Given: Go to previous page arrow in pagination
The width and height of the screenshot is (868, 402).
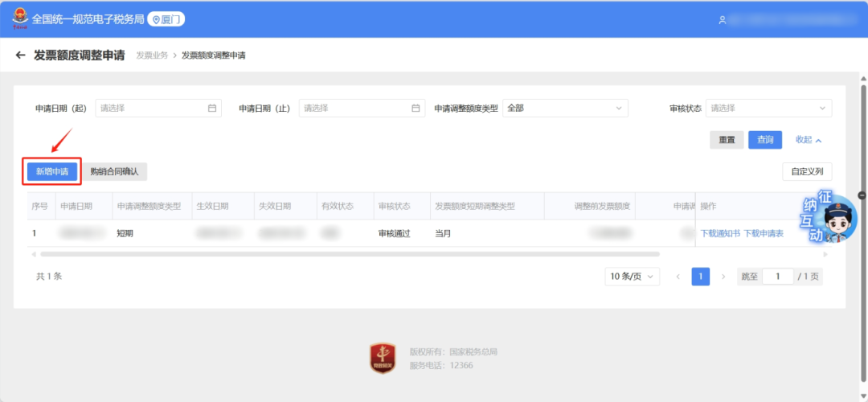Looking at the screenshot, I should tap(678, 277).
